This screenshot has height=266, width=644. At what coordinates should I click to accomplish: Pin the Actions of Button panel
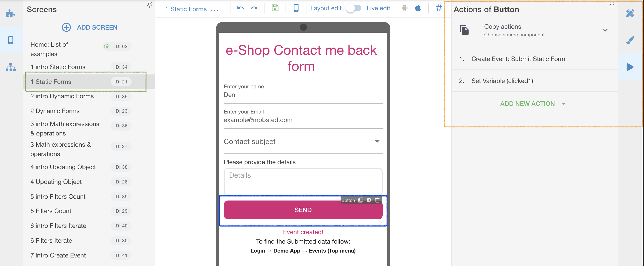(x=612, y=4)
